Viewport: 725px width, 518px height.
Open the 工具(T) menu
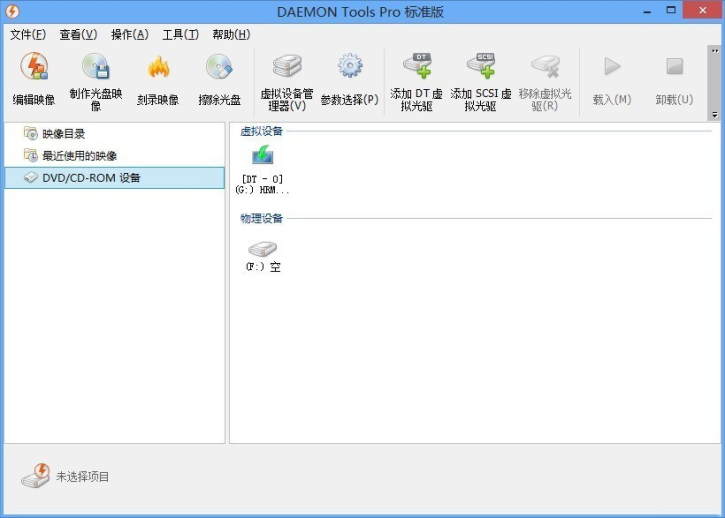tap(181, 35)
